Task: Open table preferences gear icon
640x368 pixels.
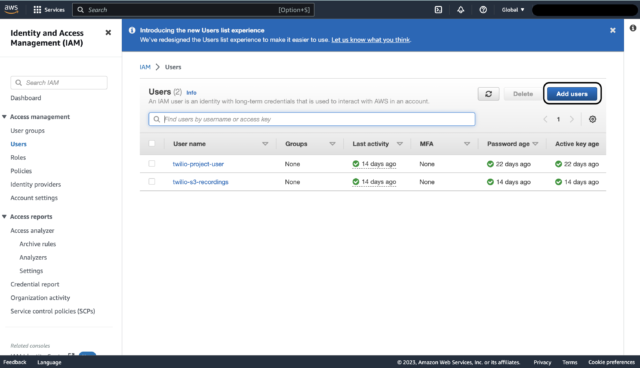Action: click(x=592, y=119)
